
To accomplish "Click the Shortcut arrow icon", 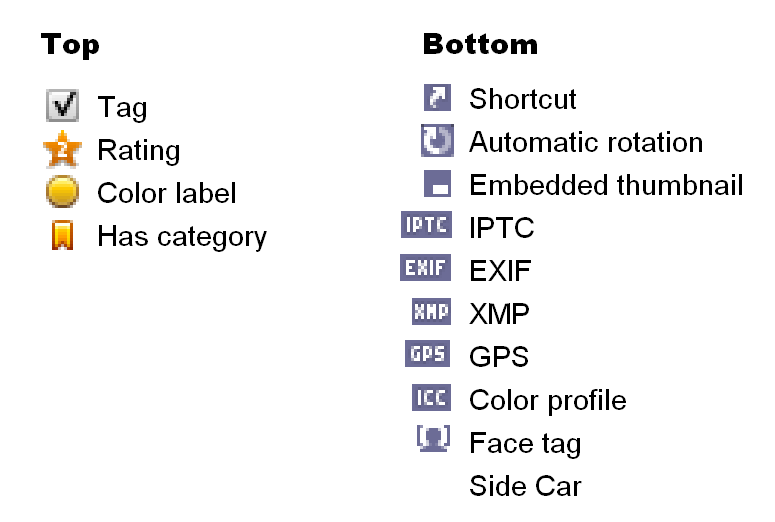I will pos(437,98).
